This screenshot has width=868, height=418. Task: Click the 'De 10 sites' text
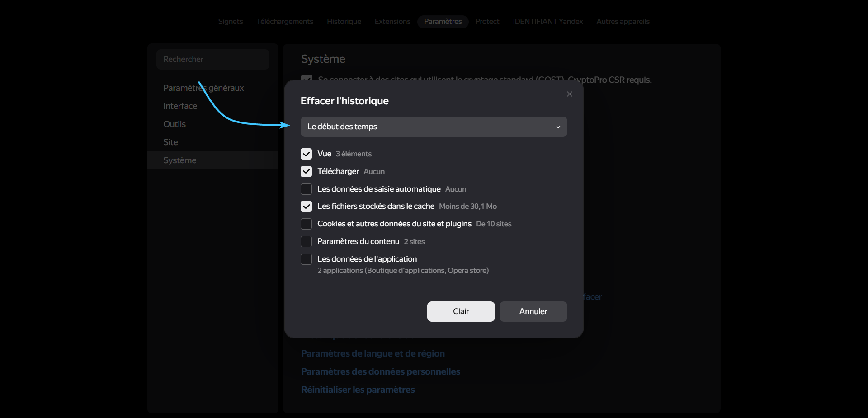[x=494, y=224]
